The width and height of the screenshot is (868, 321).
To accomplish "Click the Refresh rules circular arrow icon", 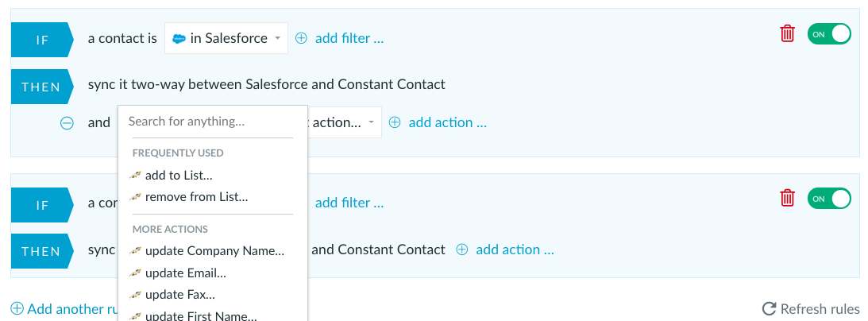I will pyautogui.click(x=769, y=308).
